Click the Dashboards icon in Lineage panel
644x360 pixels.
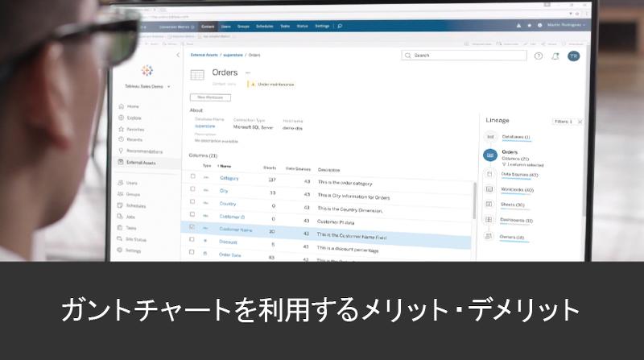pyautogui.click(x=489, y=220)
